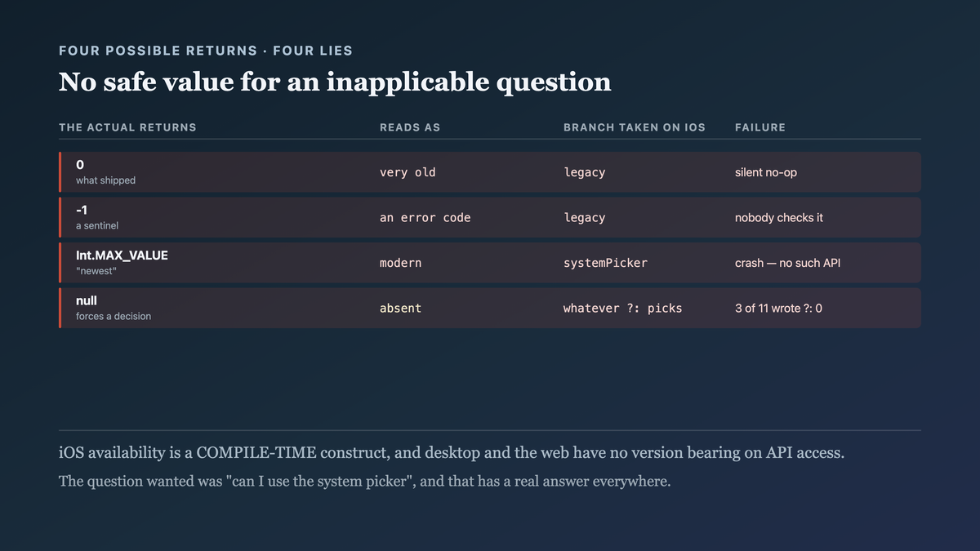Click the 'very old' cell
Screen dimensions: 980x551
click(x=408, y=172)
